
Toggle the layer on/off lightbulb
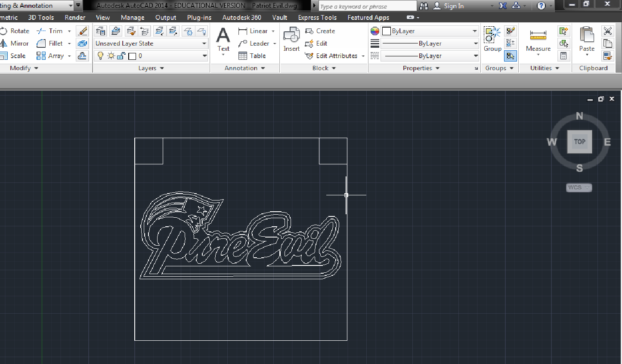[x=100, y=56]
